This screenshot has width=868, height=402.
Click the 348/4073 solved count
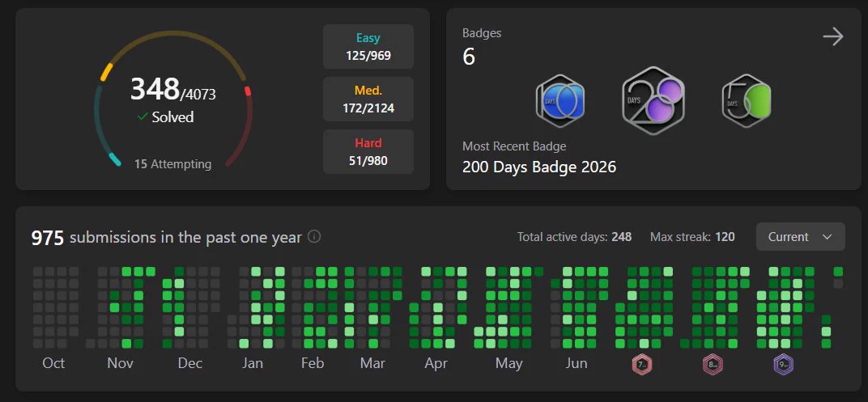click(x=172, y=90)
